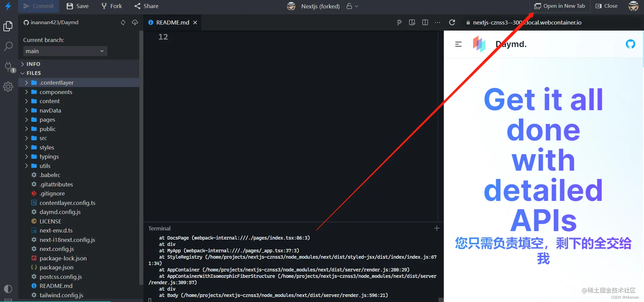
Task: Click the Save button
Action: tap(78, 6)
